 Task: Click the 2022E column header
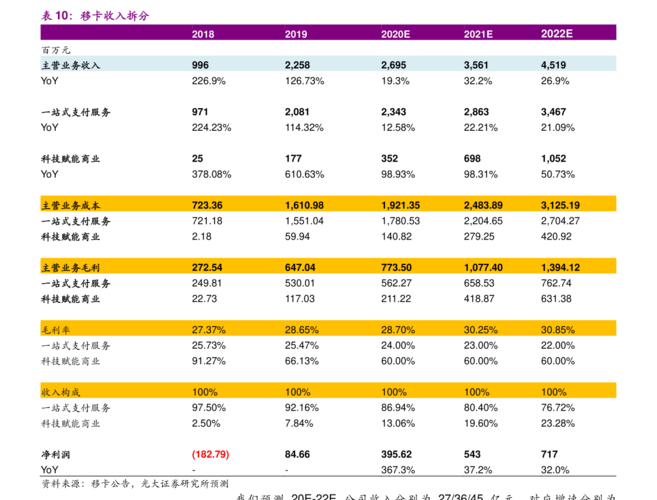coord(556,34)
